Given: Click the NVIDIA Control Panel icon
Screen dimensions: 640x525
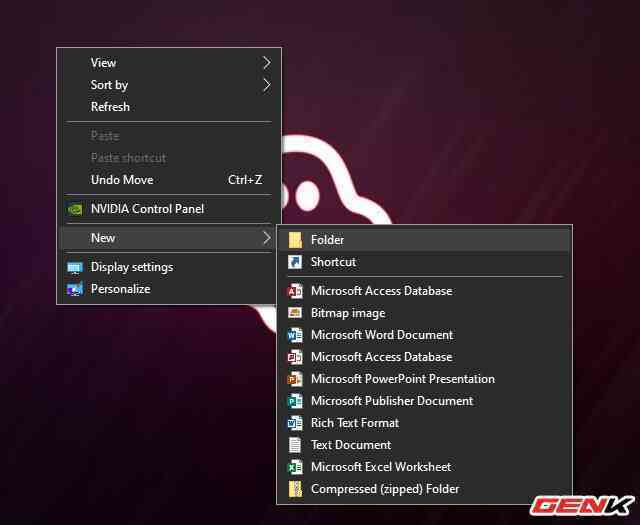Looking at the screenshot, I should [75, 209].
